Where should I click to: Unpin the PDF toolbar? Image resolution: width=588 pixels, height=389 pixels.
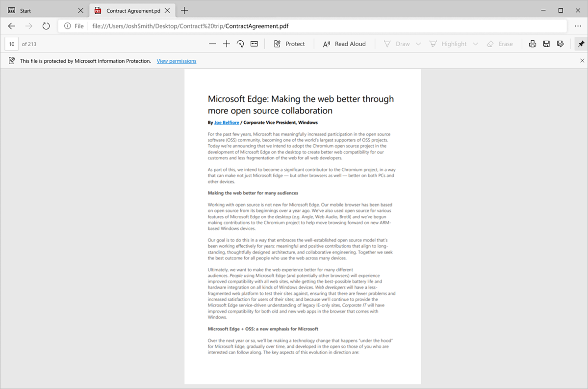581,44
